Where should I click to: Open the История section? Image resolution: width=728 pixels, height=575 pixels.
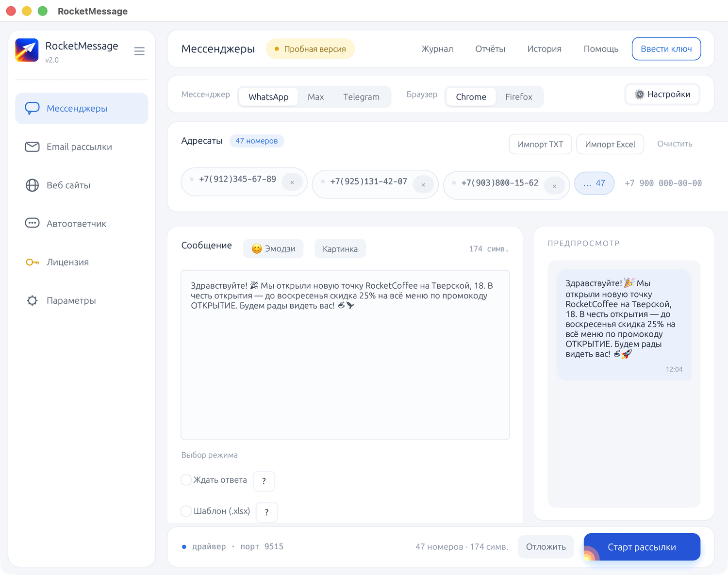pos(544,49)
